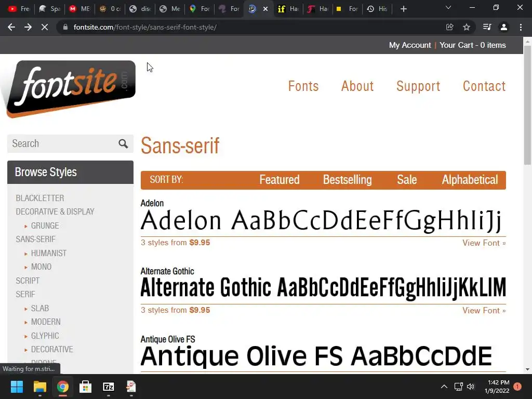Click the browser back arrow
Viewport: 532px width, 399px height.
[11, 27]
